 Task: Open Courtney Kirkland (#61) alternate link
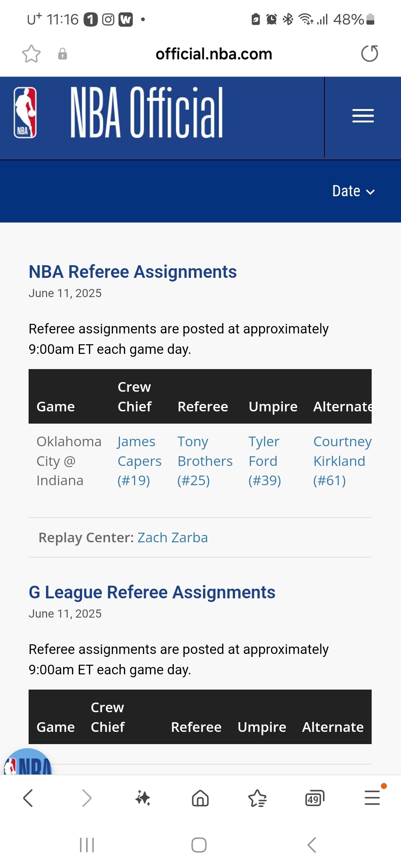(342, 461)
